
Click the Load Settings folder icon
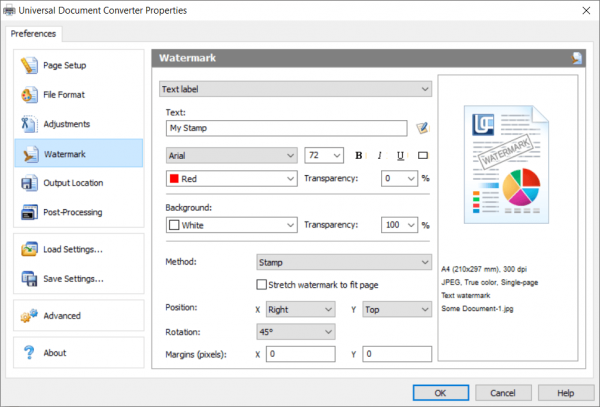pyautogui.click(x=29, y=249)
